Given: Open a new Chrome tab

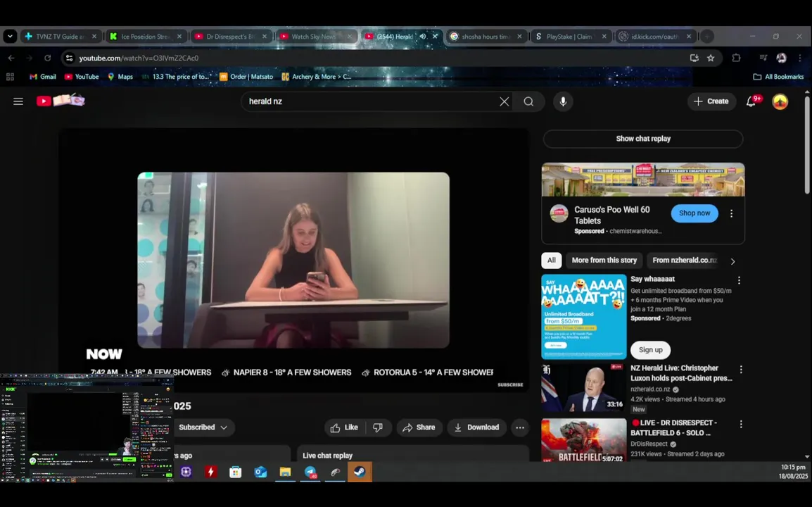Looking at the screenshot, I should click(707, 37).
